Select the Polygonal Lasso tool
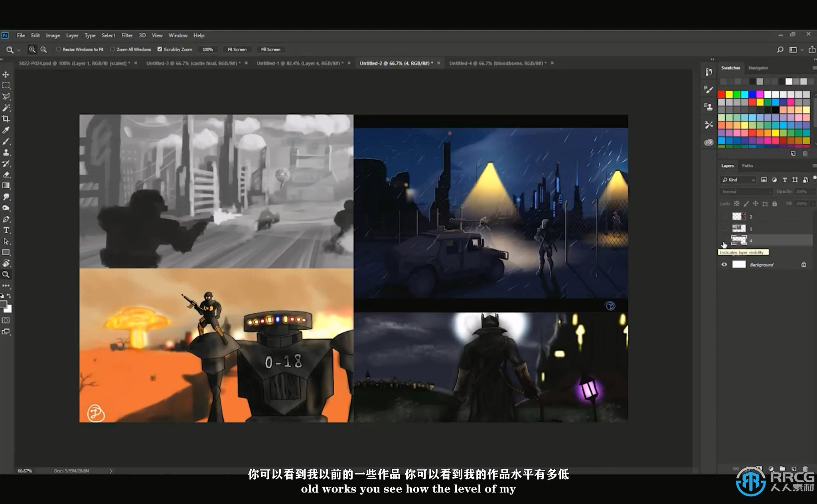817x504 pixels. click(6, 96)
